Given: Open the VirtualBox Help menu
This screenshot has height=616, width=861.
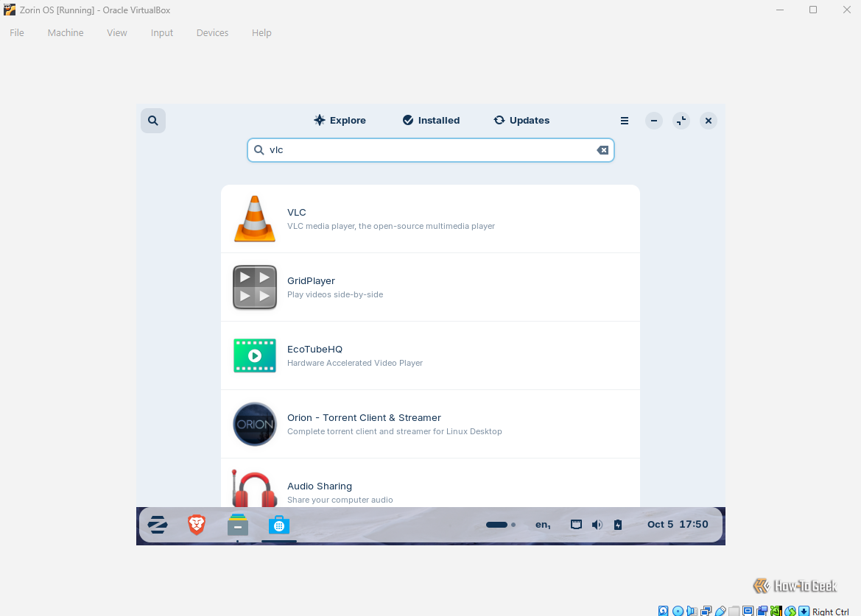Looking at the screenshot, I should click(261, 33).
